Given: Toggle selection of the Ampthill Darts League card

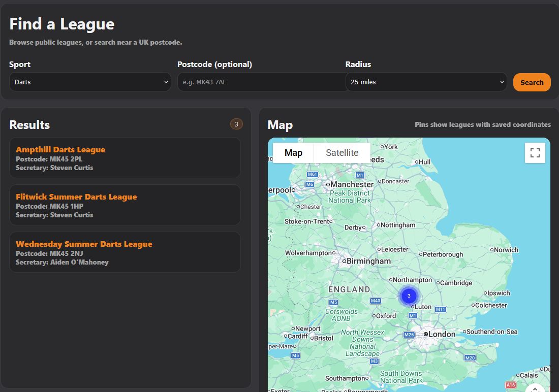Looking at the screenshot, I should 125,157.
